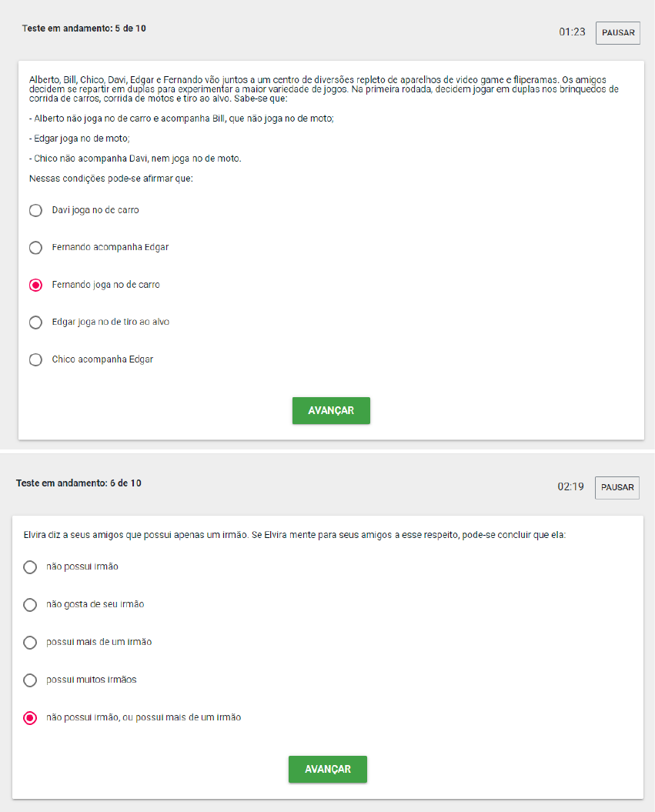
Task: Pause the test on question 6 of 10
Action: pyautogui.click(x=617, y=487)
